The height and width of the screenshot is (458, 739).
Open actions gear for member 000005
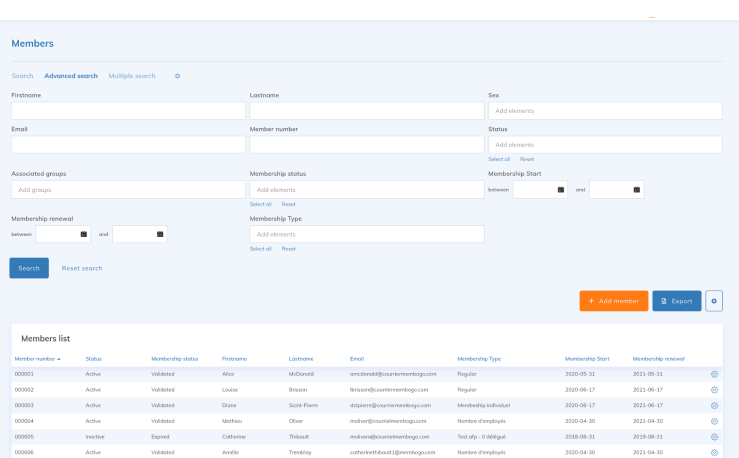[714, 437]
